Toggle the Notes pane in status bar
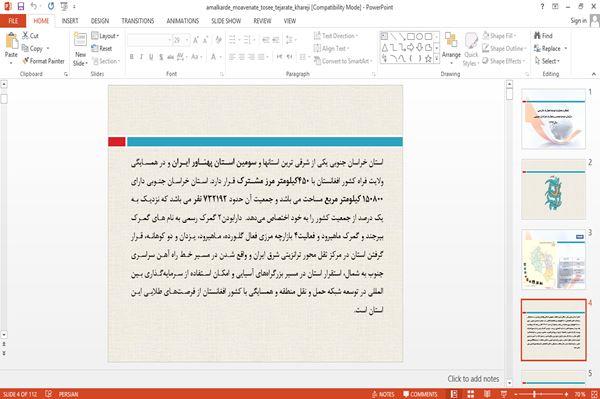The height and width of the screenshot is (399, 600). tap(383, 394)
